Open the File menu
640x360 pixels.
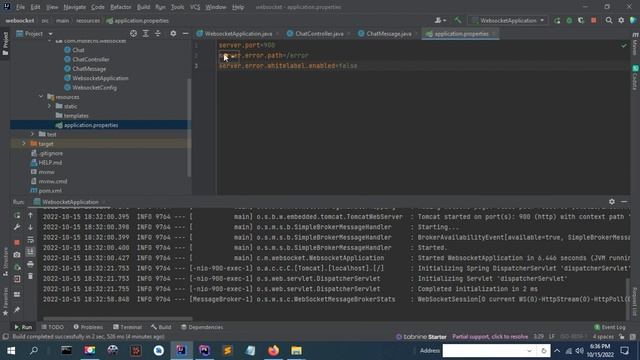pos(20,7)
